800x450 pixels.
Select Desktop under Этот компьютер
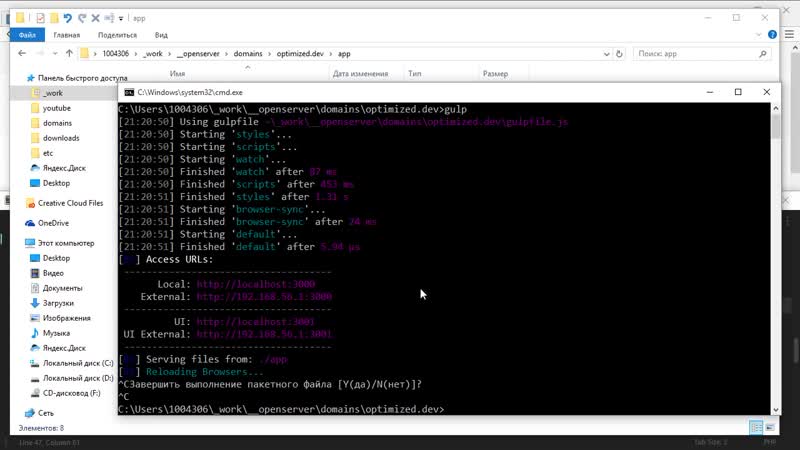[x=56, y=258]
